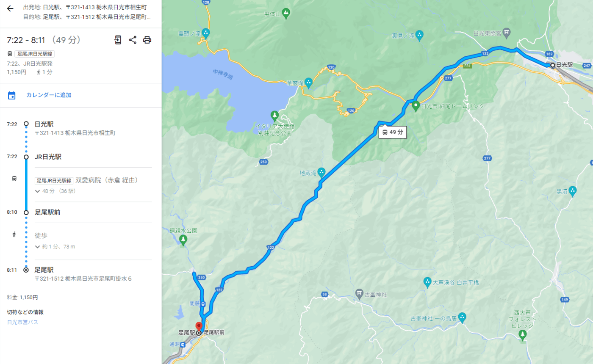The width and height of the screenshot is (593, 364).
Task: Click the 大芦渓谷 白井平橋 map marker
Action: 428,282
